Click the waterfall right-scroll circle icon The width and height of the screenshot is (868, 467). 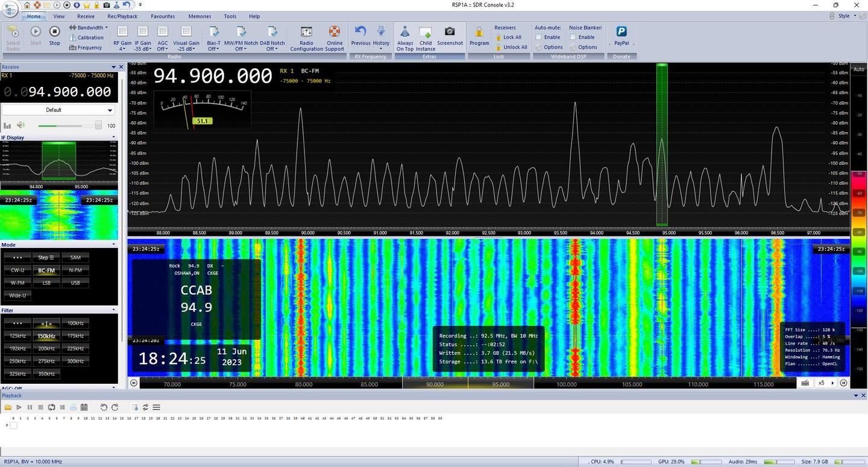pyautogui.click(x=844, y=383)
